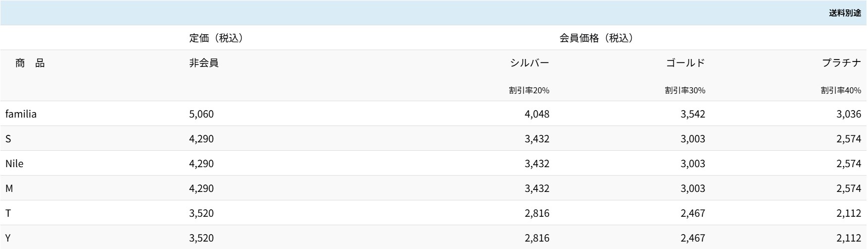The width and height of the screenshot is (868, 249).
Task: Click the 割引率40% label
Action: 841,90
